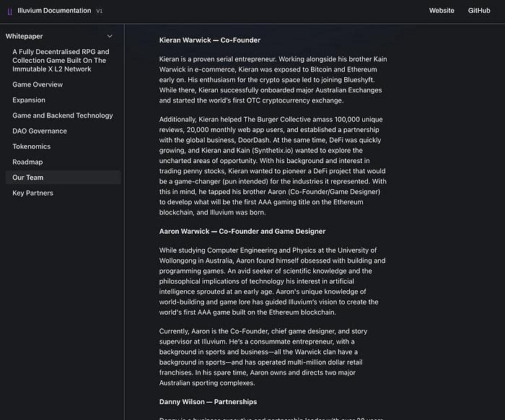Open the Roadmap sidebar item
Image resolution: width=505 pixels, height=420 pixels.
[27, 162]
